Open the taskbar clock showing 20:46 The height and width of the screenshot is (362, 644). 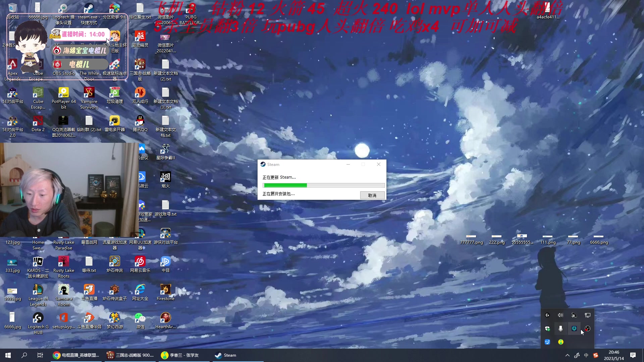[614, 355]
